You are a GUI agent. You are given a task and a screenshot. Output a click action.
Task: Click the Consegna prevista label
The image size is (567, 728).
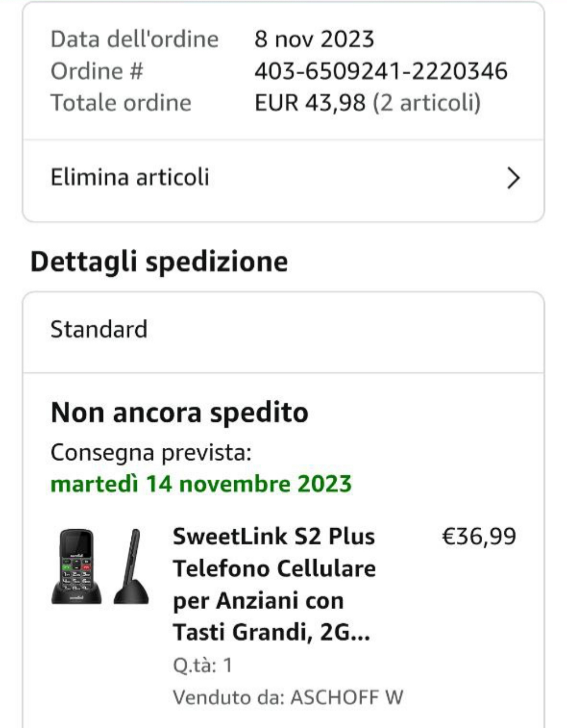[151, 452]
